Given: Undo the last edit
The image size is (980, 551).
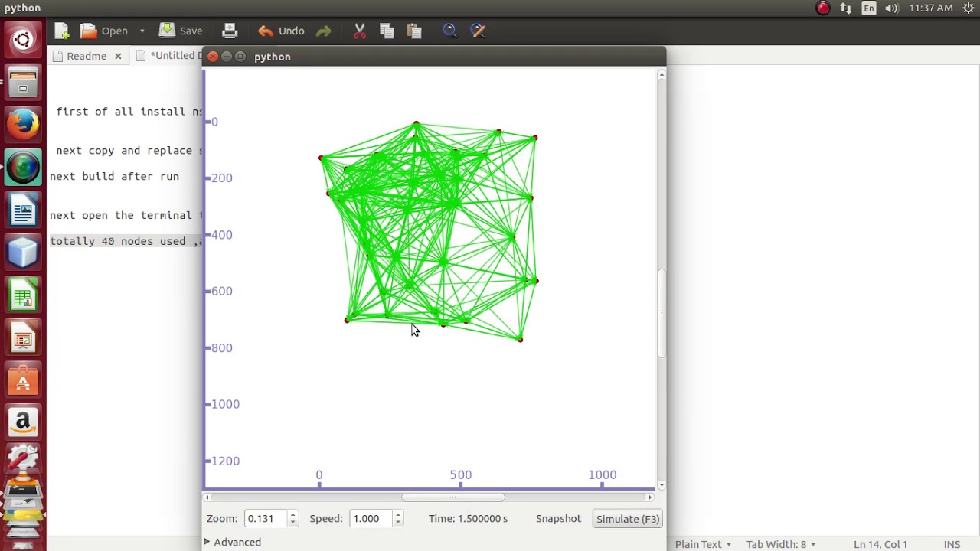Looking at the screenshot, I should pos(281,31).
